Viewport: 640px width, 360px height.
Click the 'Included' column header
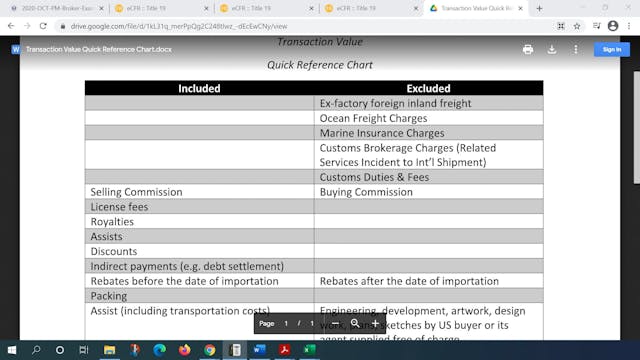pyautogui.click(x=199, y=88)
